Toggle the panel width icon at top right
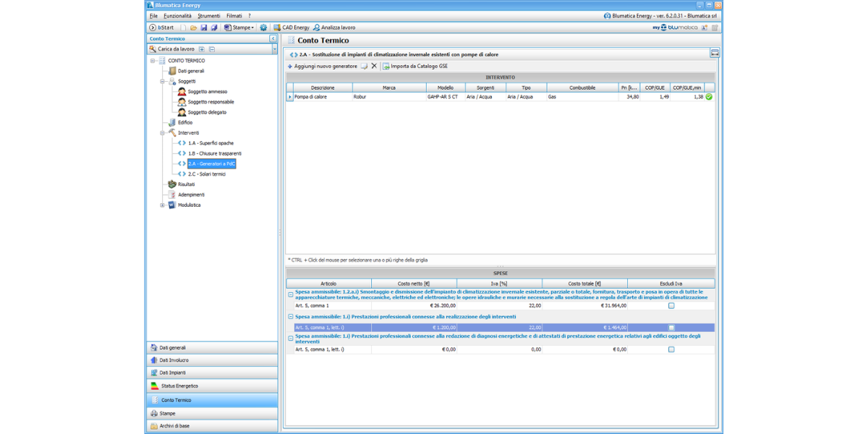This screenshot has width=868, height=434. click(715, 53)
